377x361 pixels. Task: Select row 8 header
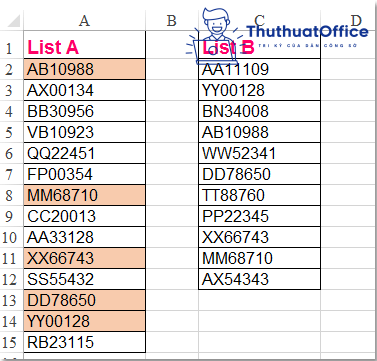[12, 195]
